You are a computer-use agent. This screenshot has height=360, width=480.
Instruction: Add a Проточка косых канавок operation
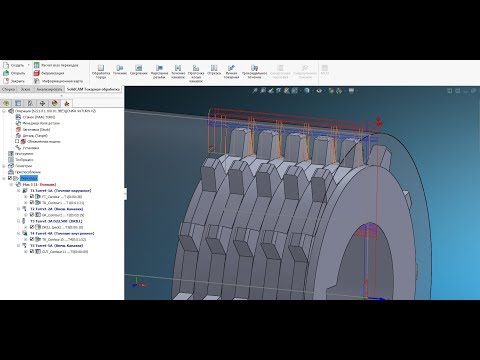tap(196, 73)
